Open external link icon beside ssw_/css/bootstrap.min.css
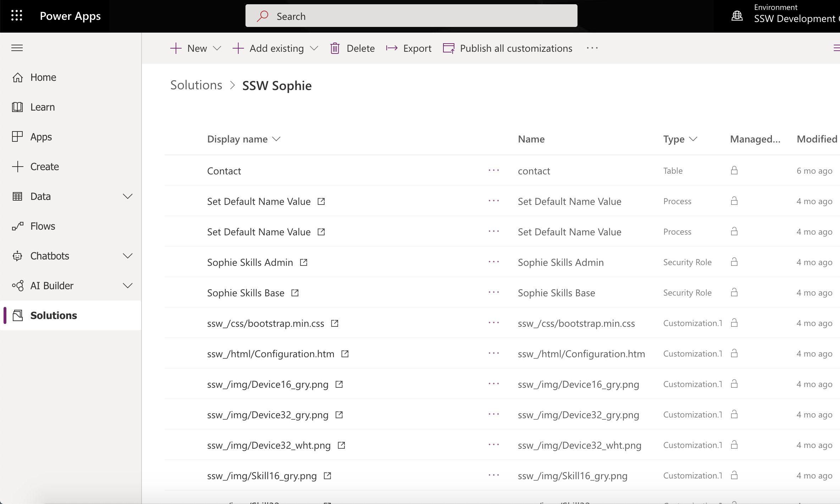The height and width of the screenshot is (504, 840). point(335,323)
